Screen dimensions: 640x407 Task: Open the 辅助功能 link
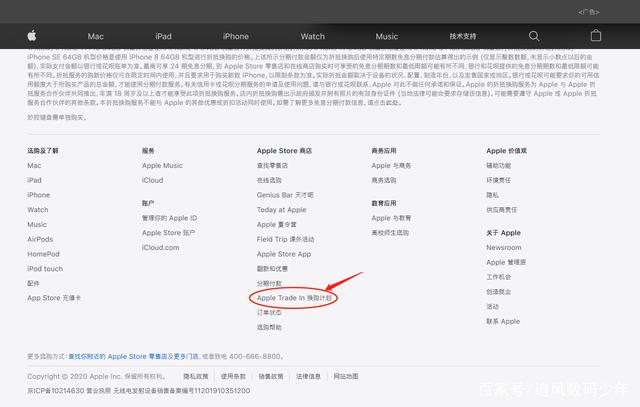(x=498, y=165)
